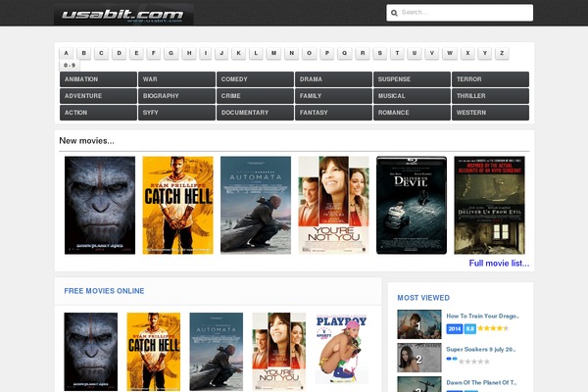Filter movies by letter M
Viewport: 588px width, 392px height.
pos(273,53)
